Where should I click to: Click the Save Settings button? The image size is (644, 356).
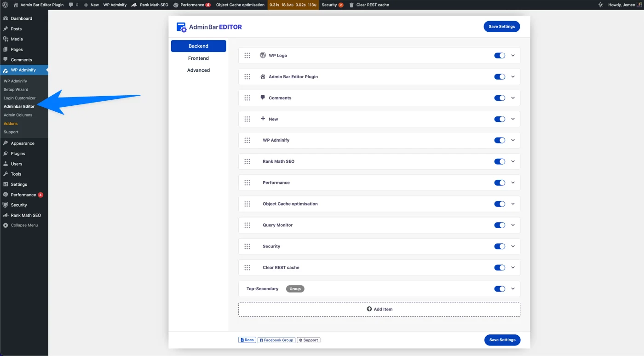pos(501,26)
